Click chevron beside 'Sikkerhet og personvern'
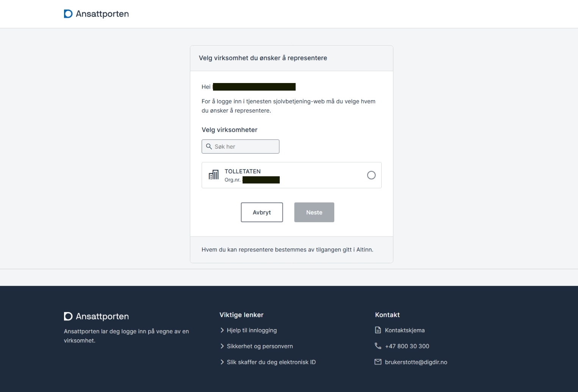 [x=222, y=346]
